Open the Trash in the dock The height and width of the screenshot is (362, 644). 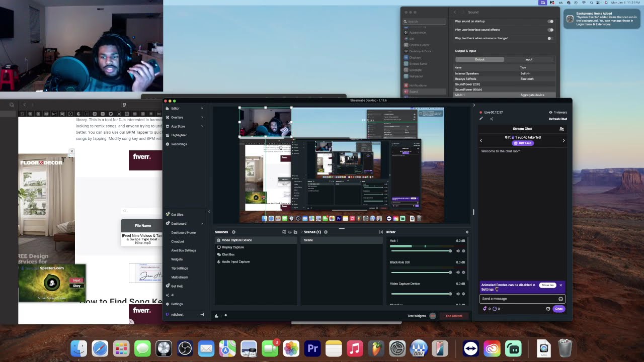tap(565, 348)
